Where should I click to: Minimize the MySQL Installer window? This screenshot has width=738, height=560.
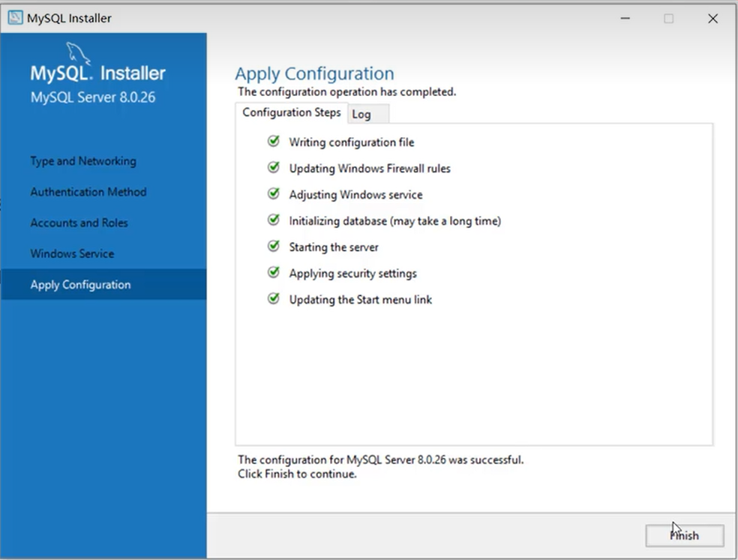(x=625, y=18)
